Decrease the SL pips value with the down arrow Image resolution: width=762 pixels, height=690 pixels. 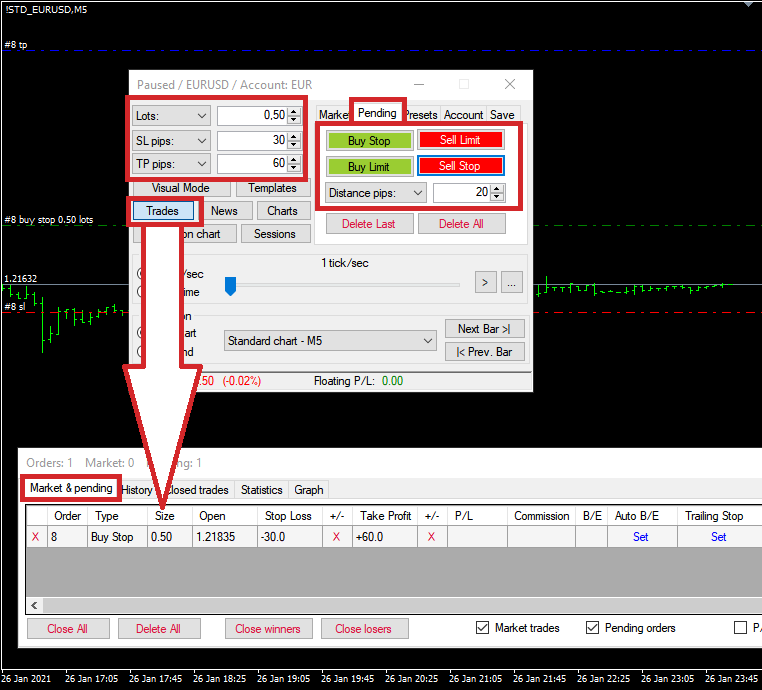pos(294,145)
